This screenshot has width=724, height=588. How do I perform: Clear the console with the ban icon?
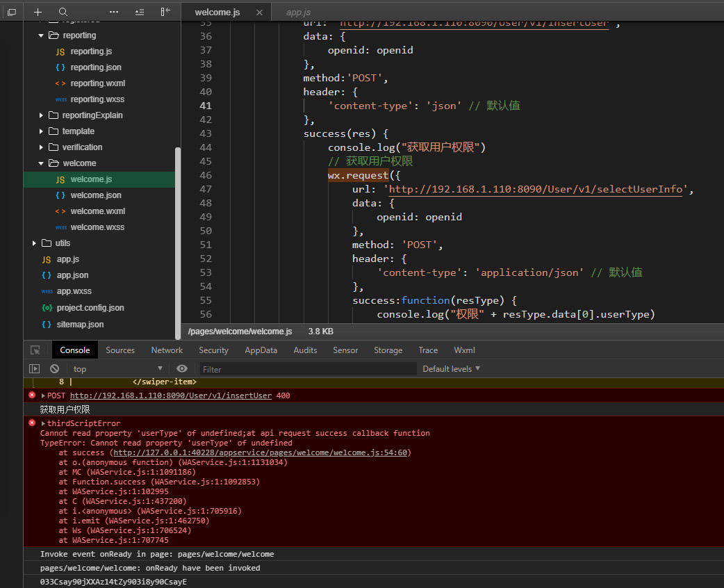coord(54,369)
